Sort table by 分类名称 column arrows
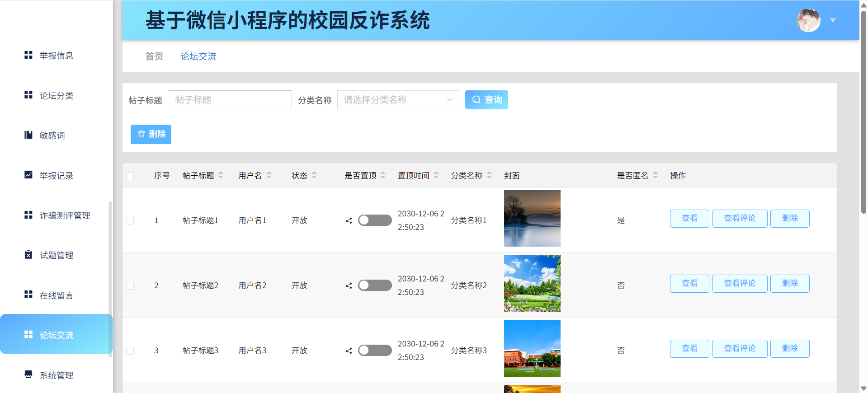 pos(489,175)
